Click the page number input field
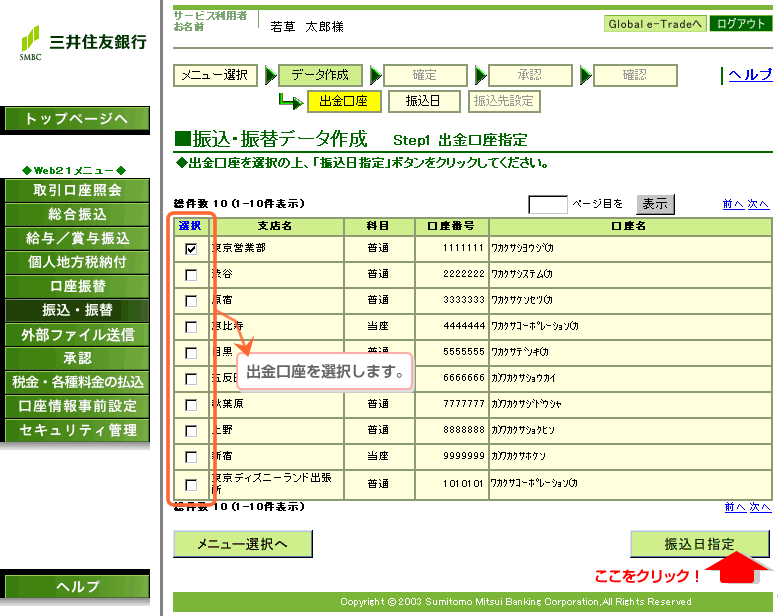The image size is (778, 616). 548,204
